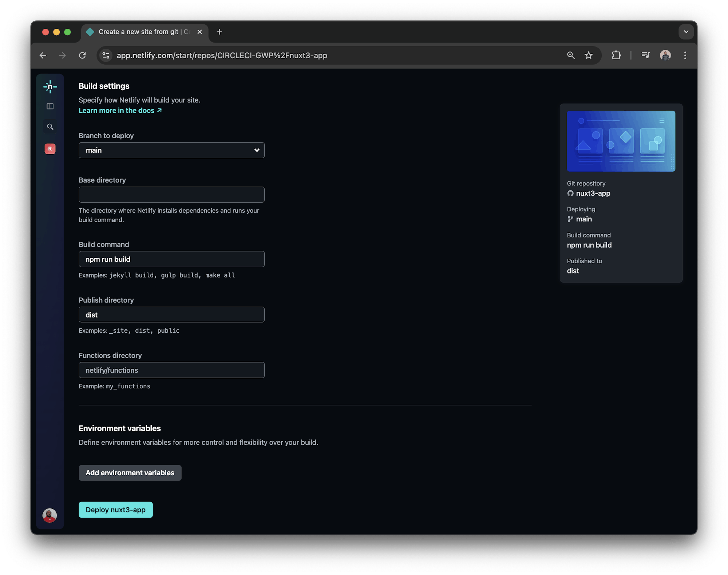Reload the page
The height and width of the screenshot is (575, 728).
coord(82,55)
